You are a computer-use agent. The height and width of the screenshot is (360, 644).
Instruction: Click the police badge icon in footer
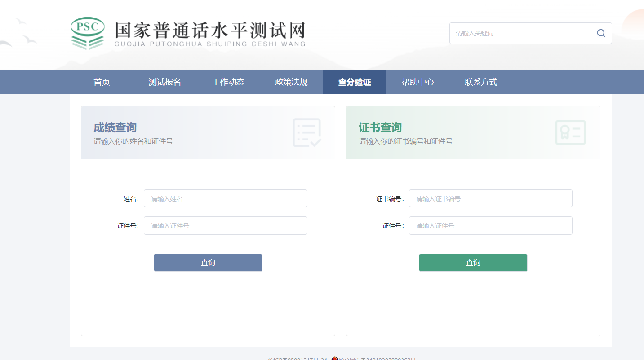pos(335,358)
